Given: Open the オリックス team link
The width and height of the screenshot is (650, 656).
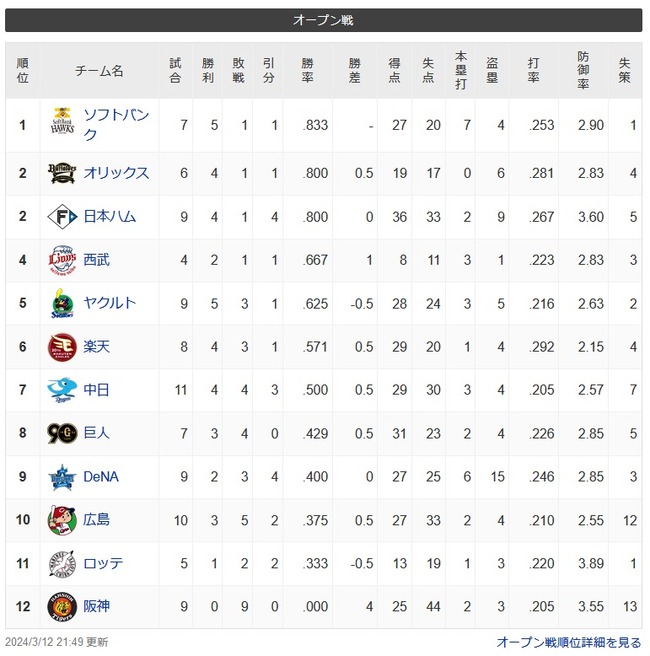Looking at the screenshot, I should point(116,173).
